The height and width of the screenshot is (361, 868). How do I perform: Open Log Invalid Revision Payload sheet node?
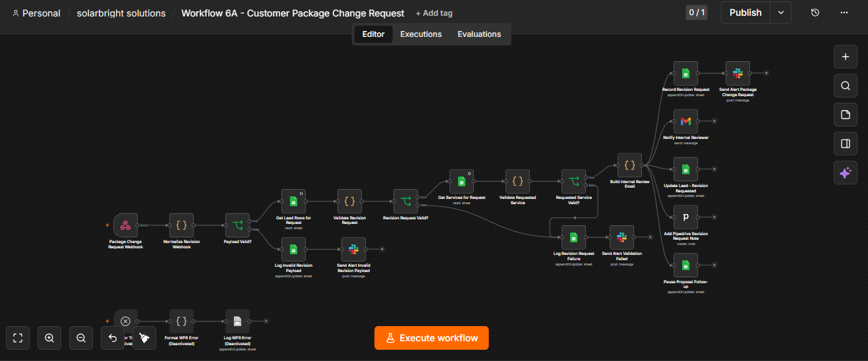click(x=293, y=249)
